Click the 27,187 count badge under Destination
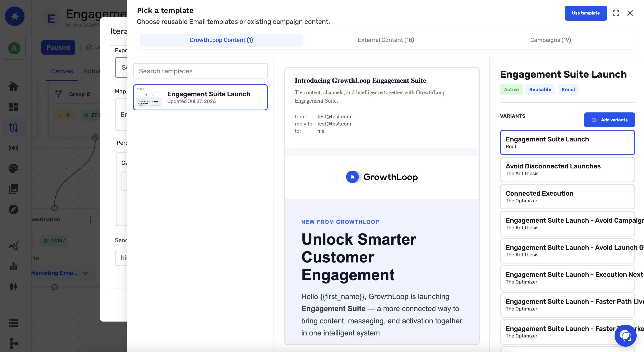Screen dimensions: 644x352 click(x=54, y=241)
